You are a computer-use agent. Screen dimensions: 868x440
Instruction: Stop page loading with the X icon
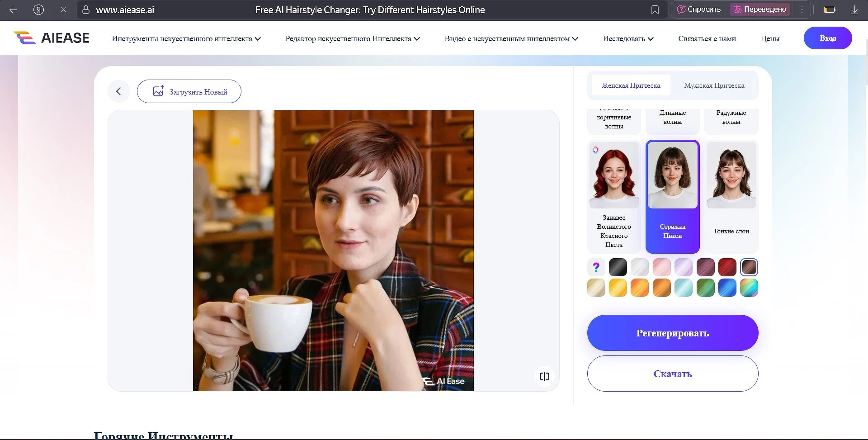point(63,9)
